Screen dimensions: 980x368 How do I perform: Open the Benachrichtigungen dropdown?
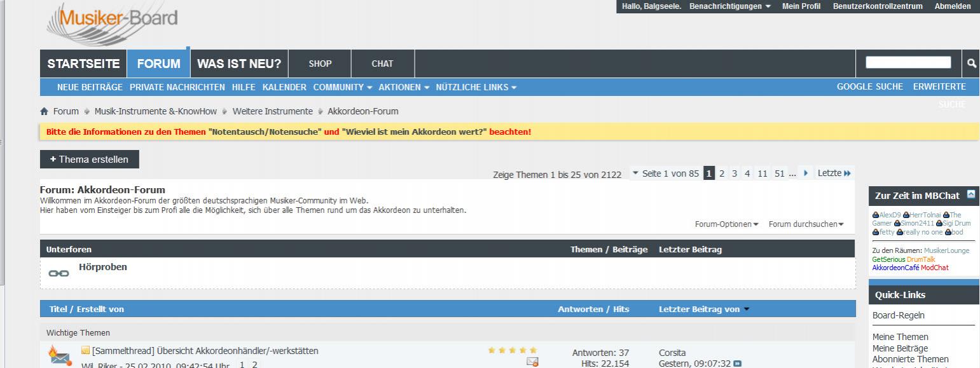click(x=729, y=6)
